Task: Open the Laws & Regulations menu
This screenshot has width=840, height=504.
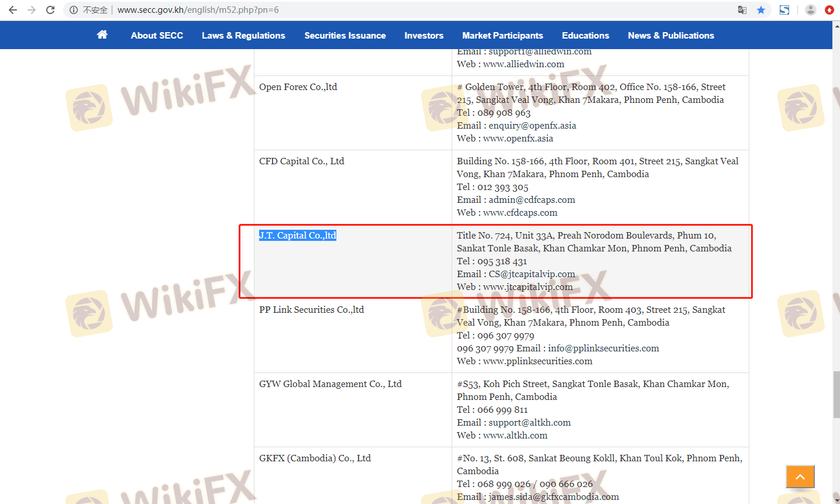Action: [x=243, y=36]
